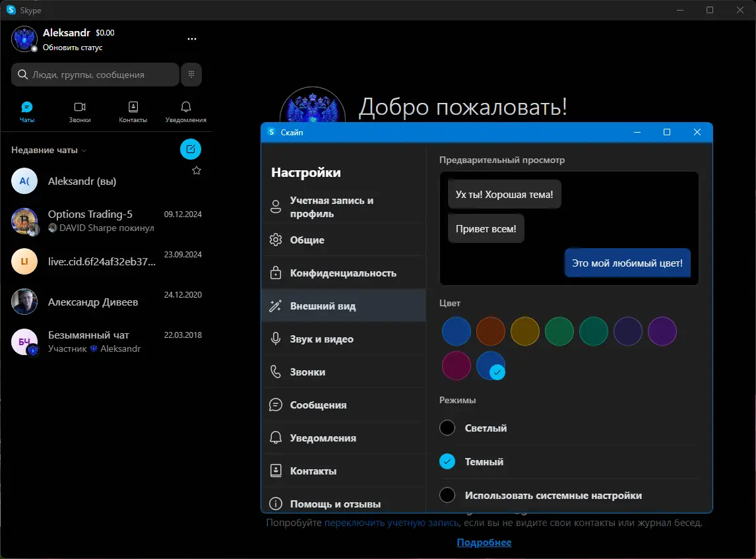Click the phone icon beside Звонки
The height and width of the screenshot is (559, 756).
point(276,372)
